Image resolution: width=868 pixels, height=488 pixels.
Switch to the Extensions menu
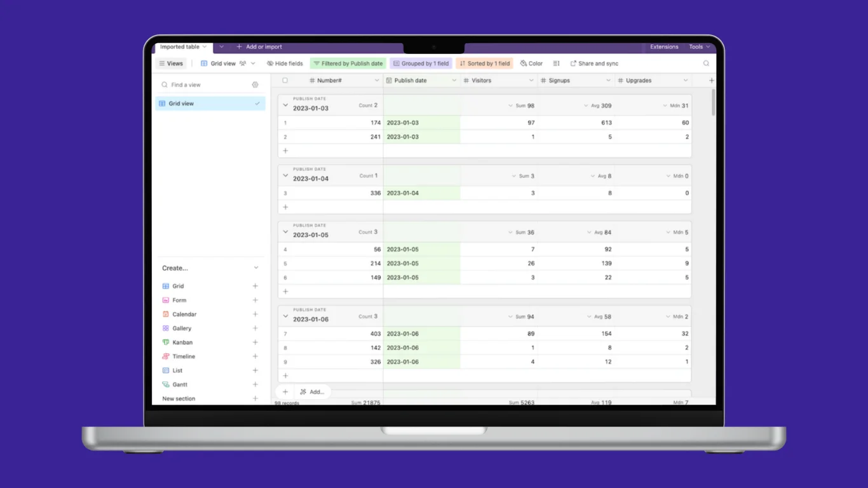[664, 46]
